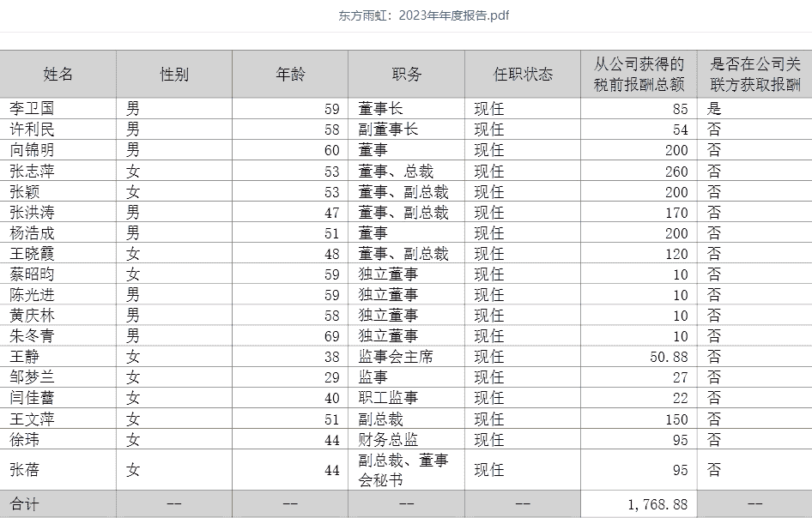Select the name 朱冬青
The height and width of the screenshot is (518, 812).
coord(32,336)
